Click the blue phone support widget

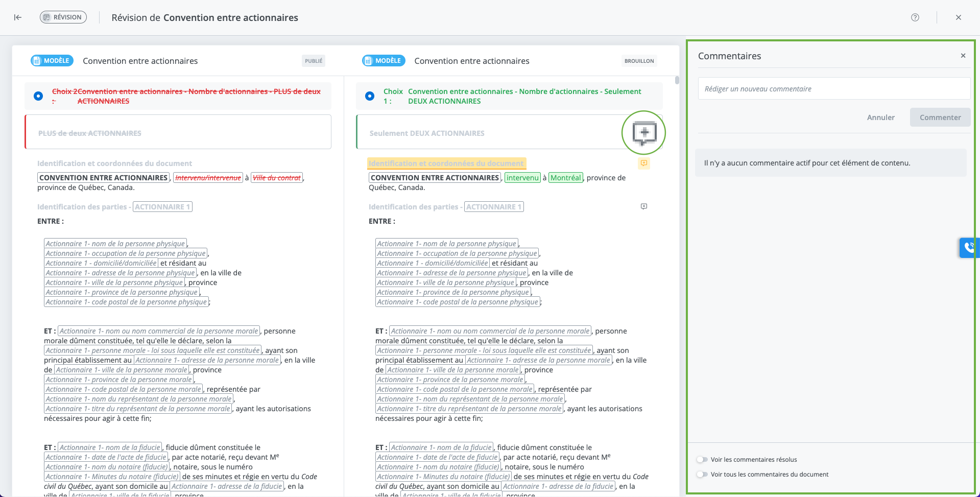(x=969, y=248)
